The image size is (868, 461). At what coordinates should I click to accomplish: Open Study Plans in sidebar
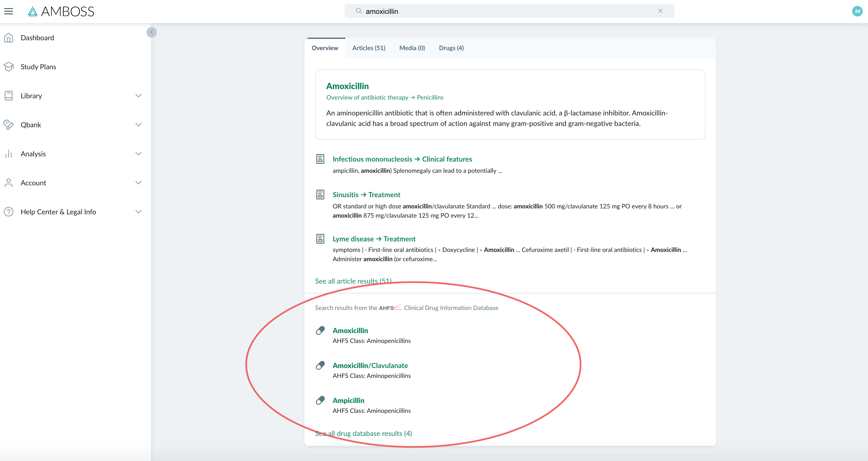point(38,67)
